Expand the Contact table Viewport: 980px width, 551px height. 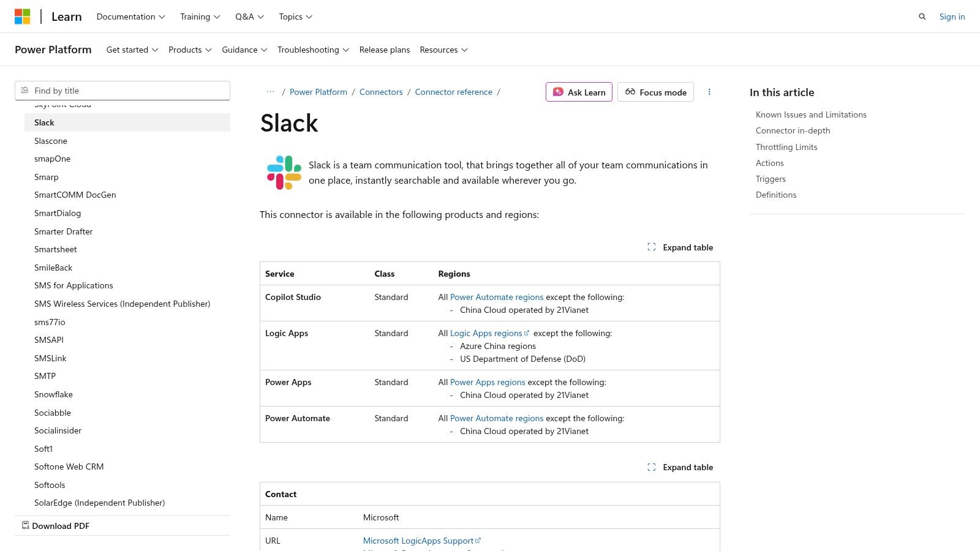click(680, 467)
